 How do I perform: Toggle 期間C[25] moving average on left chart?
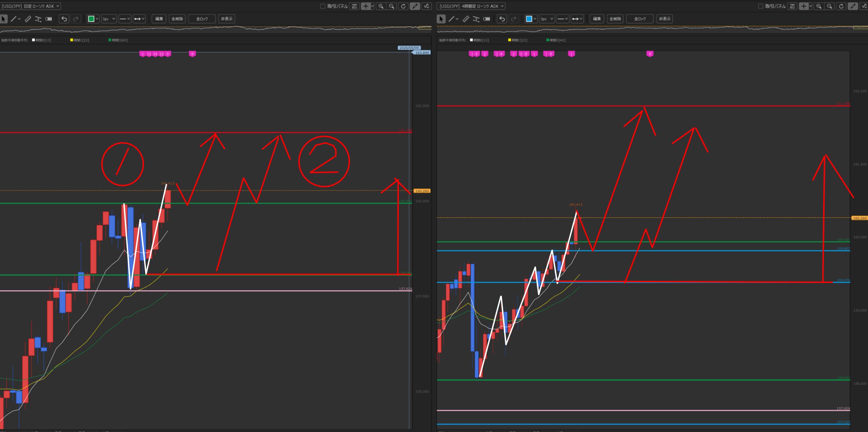[x=72, y=40]
